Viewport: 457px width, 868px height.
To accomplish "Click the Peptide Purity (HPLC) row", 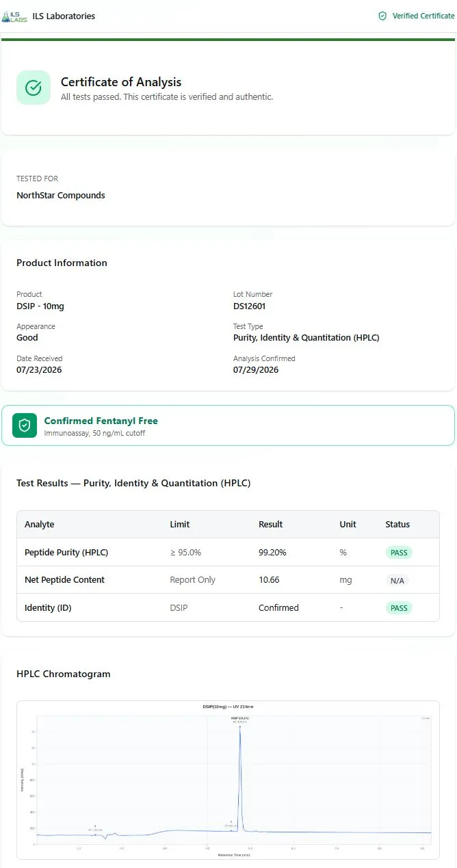I will (228, 553).
